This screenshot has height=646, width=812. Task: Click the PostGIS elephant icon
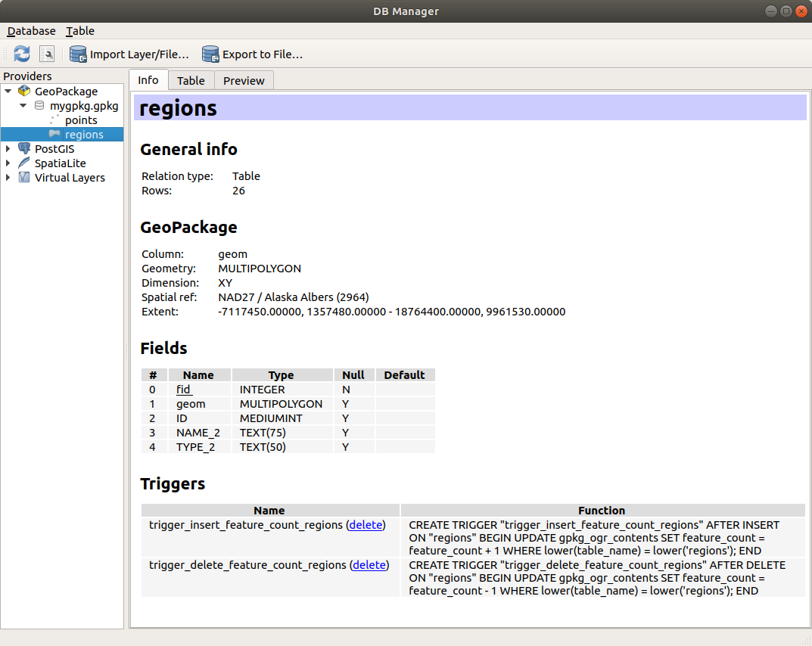pyautogui.click(x=26, y=148)
